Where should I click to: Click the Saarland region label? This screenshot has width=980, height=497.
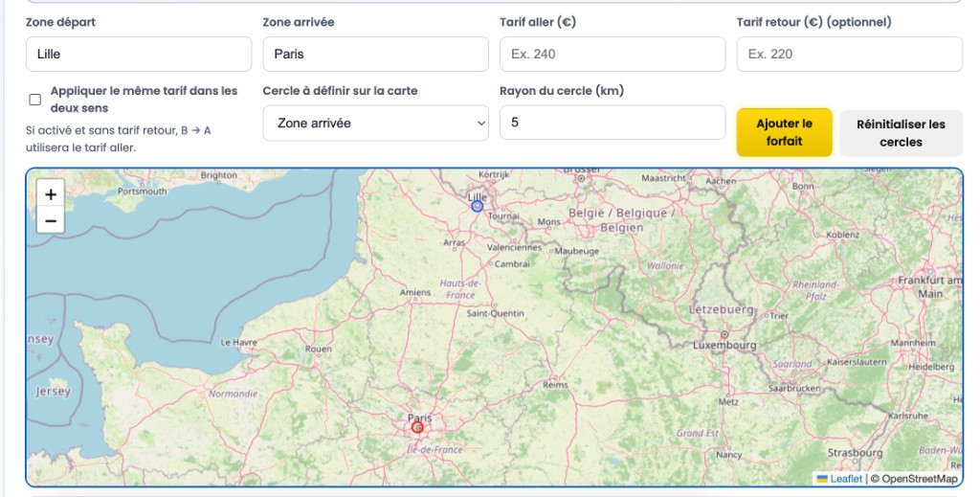(791, 364)
